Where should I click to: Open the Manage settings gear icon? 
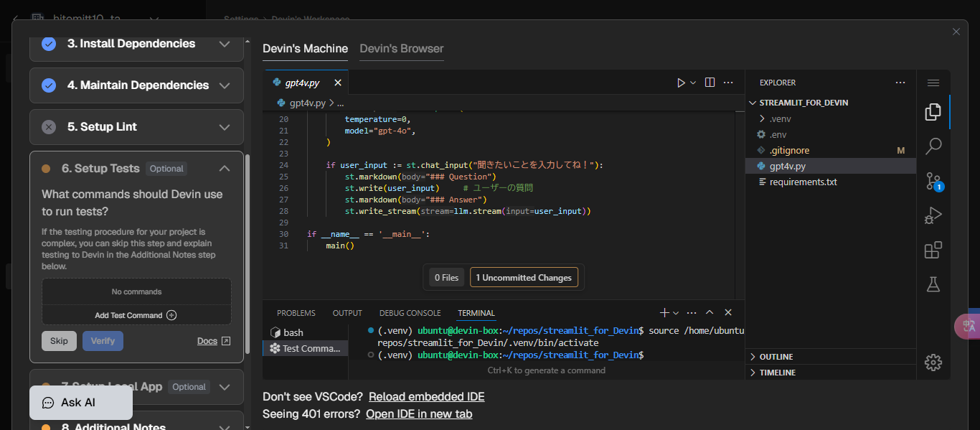click(x=933, y=363)
